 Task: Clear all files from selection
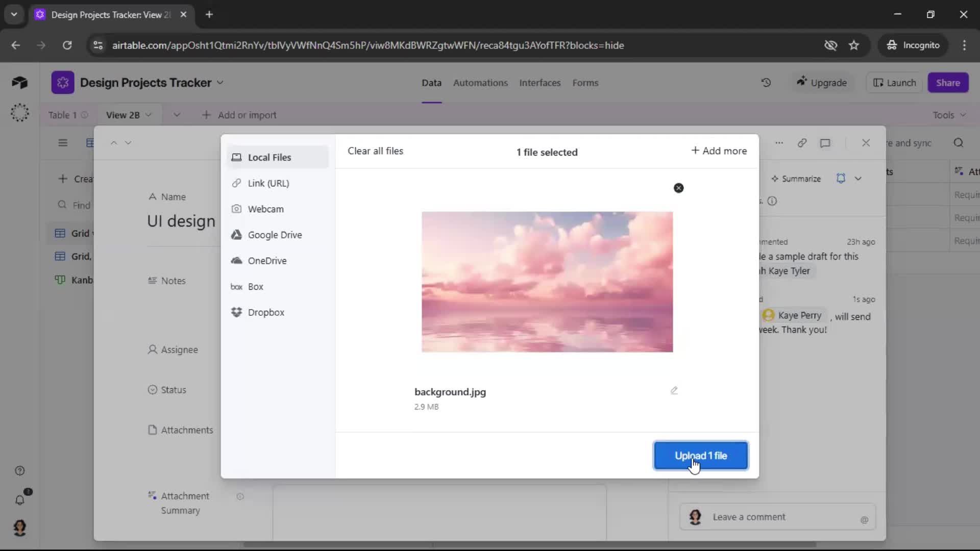[375, 151]
